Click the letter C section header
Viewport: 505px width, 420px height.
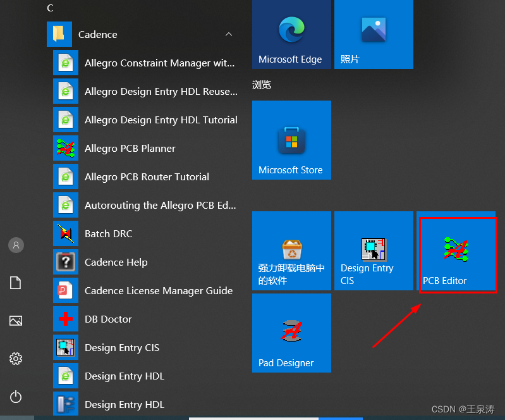[50, 8]
